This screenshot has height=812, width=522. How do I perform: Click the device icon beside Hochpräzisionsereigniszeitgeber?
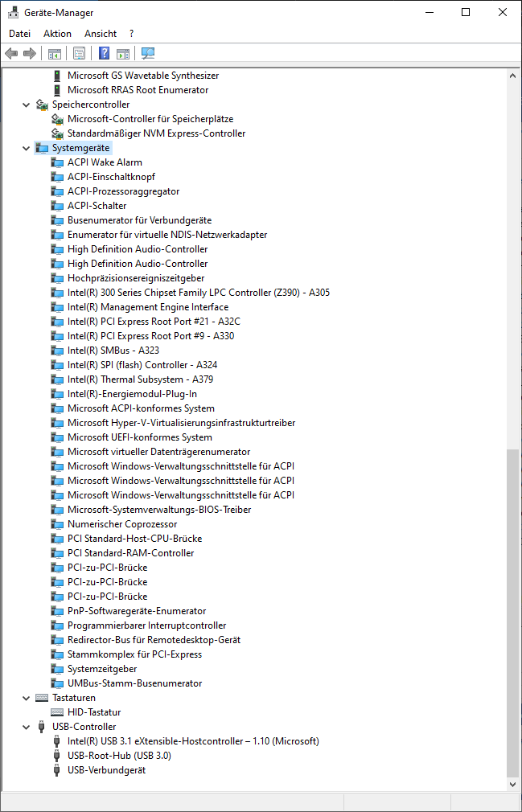point(57,278)
